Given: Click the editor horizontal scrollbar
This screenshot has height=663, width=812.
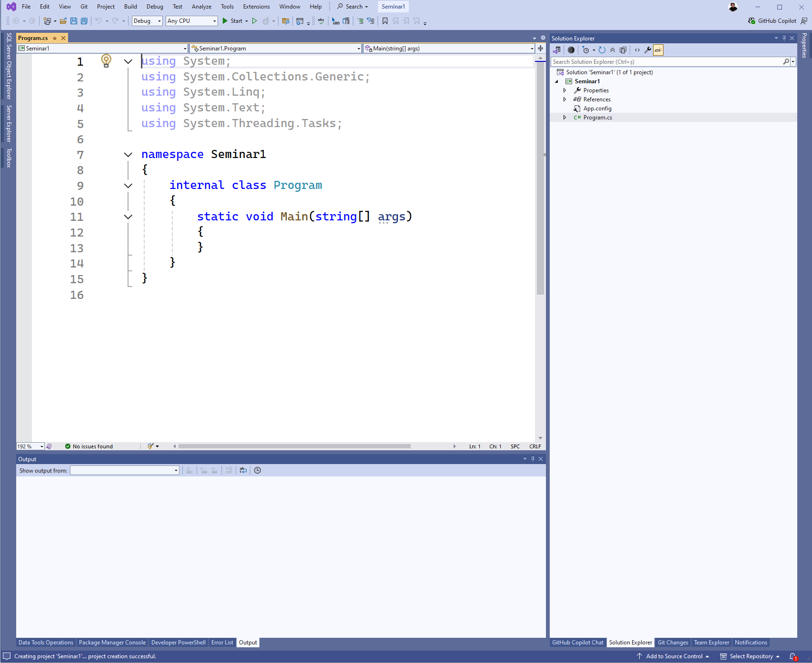Looking at the screenshot, I should pyautogui.click(x=294, y=446).
